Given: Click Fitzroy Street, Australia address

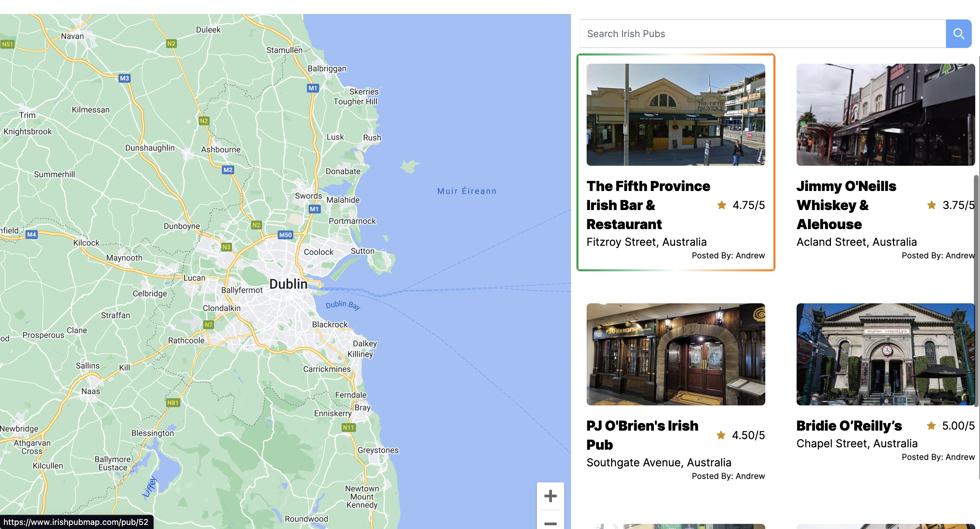Looking at the screenshot, I should (647, 242).
